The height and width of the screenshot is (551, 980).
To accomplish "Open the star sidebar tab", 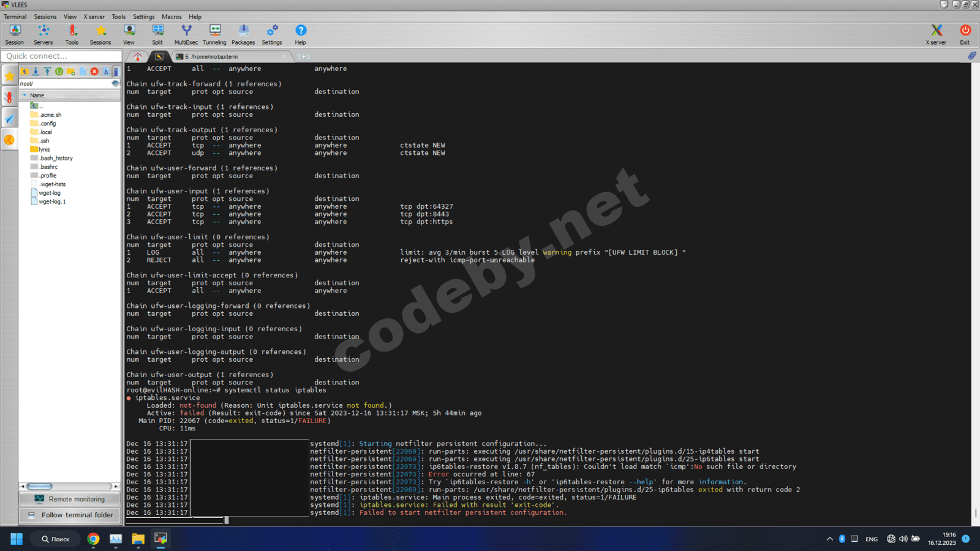I will pyautogui.click(x=9, y=76).
